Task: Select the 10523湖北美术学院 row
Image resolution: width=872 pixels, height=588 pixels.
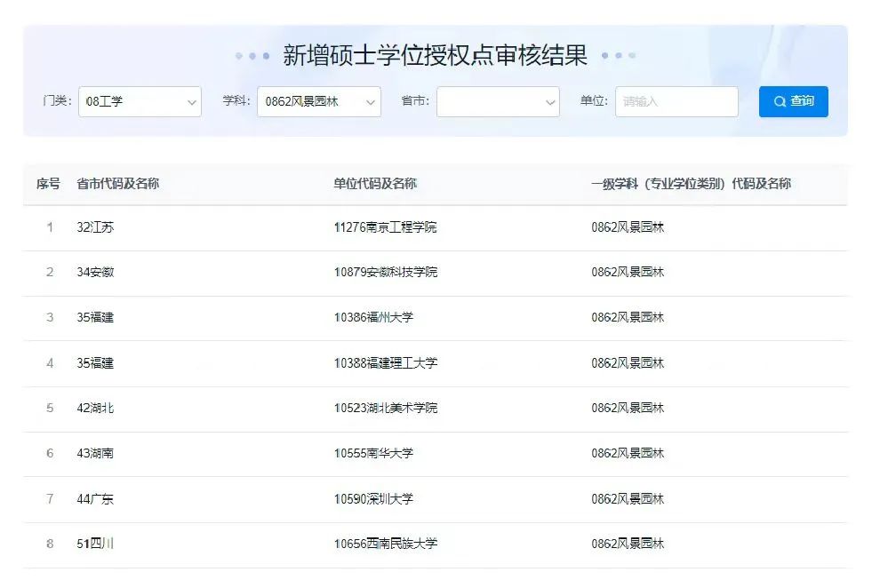Action: [385, 409]
